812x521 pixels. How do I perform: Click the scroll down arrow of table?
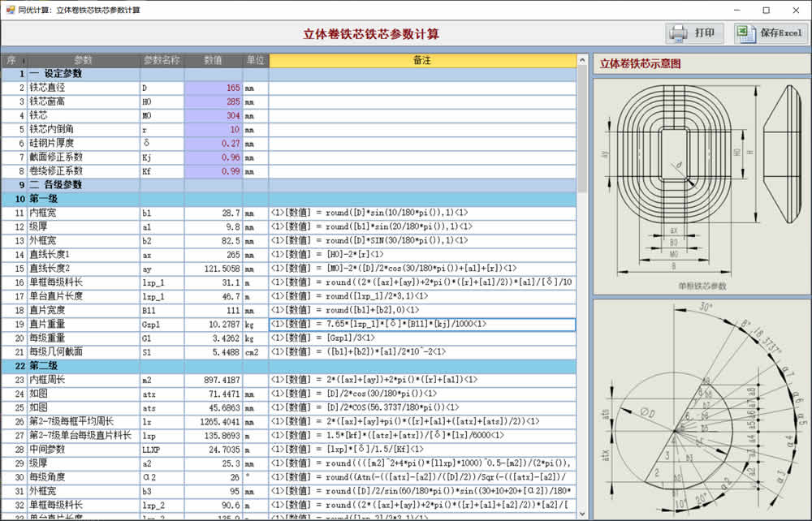click(x=582, y=514)
